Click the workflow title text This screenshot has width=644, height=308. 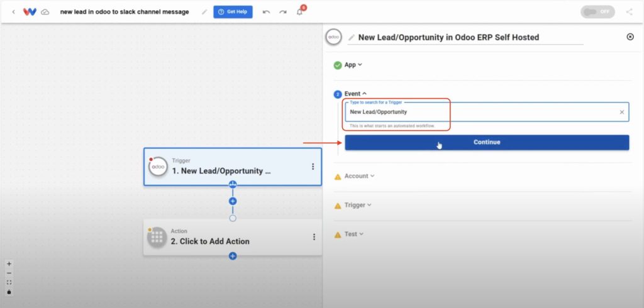click(125, 12)
